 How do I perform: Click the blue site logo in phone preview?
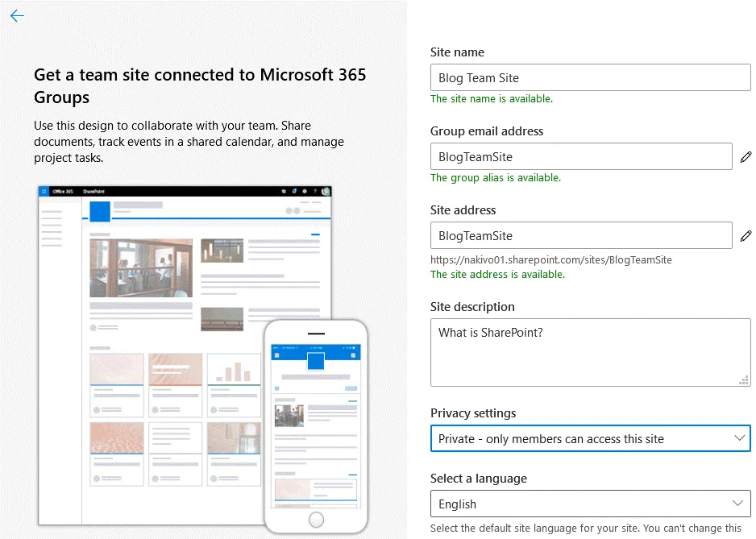tap(315, 360)
